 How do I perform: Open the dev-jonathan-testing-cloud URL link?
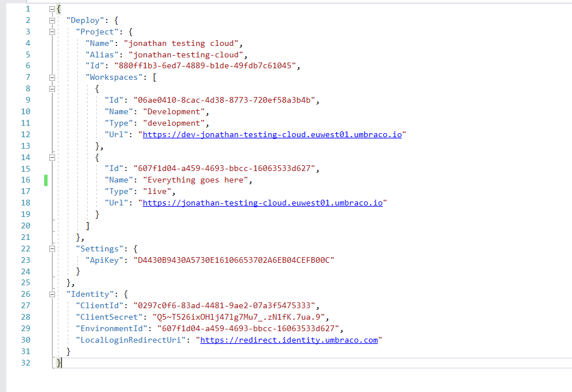pyautogui.click(x=272, y=134)
